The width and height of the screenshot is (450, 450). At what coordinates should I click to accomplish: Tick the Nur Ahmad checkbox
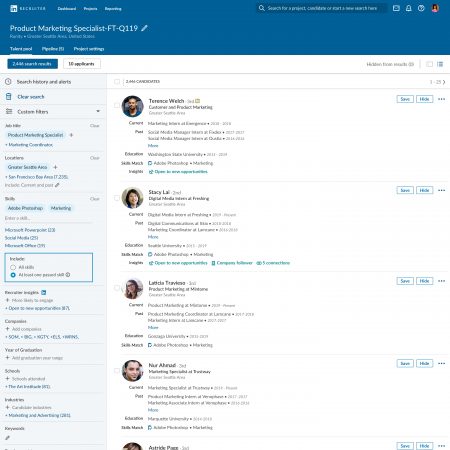(117, 370)
